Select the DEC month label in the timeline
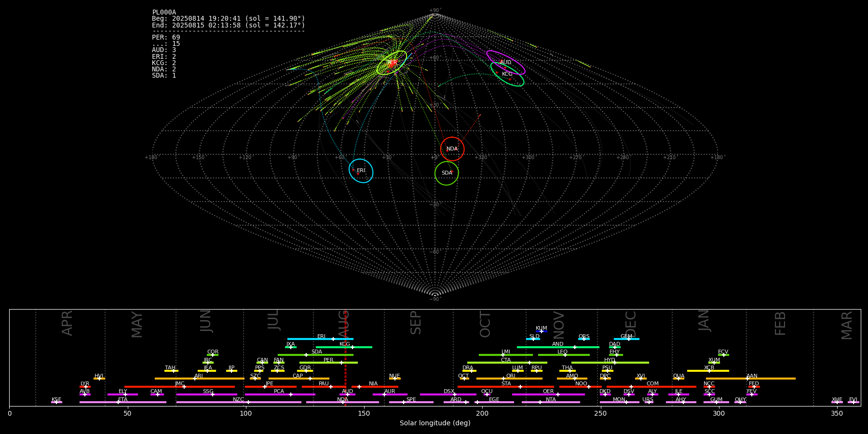868x434 pixels. click(x=631, y=324)
